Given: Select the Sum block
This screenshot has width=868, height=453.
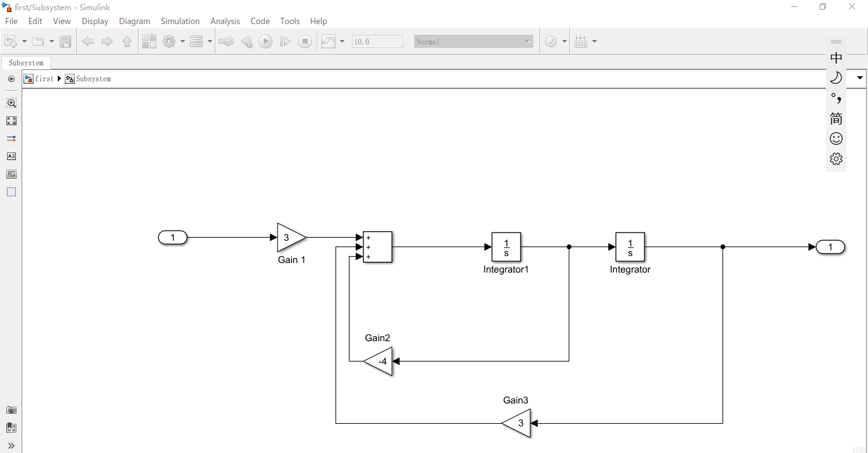Looking at the screenshot, I should (x=377, y=247).
